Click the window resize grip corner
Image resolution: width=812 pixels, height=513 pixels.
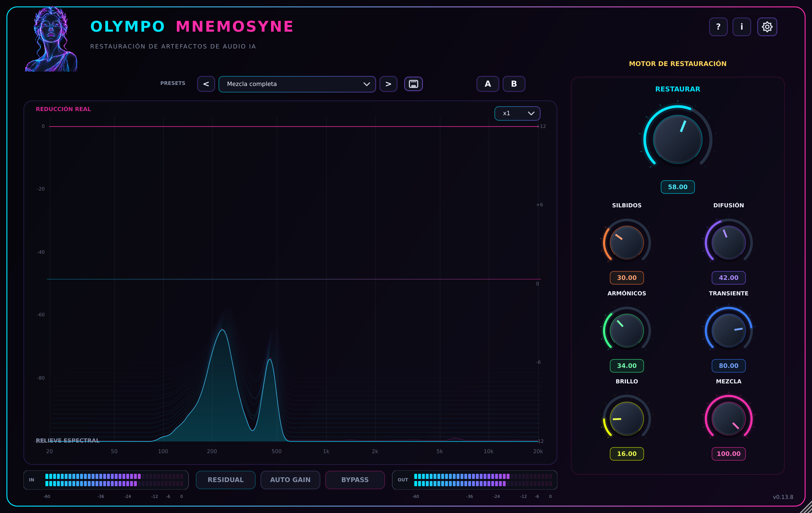click(x=806, y=507)
